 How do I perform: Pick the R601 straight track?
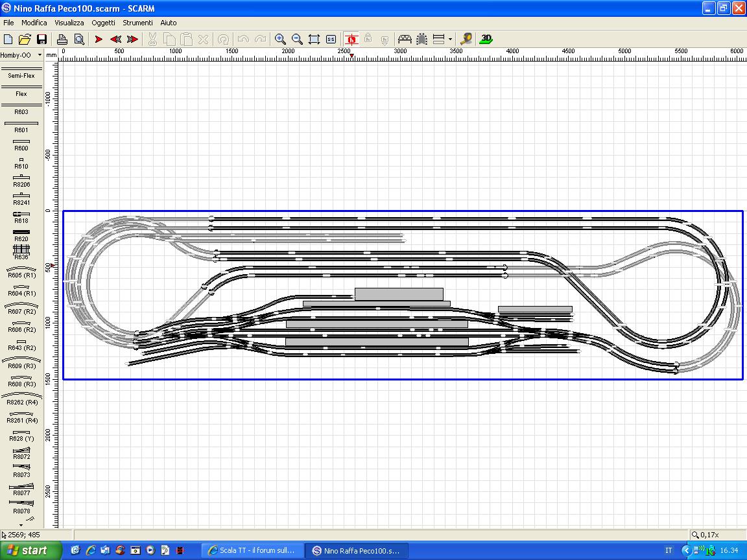pyautogui.click(x=21, y=126)
